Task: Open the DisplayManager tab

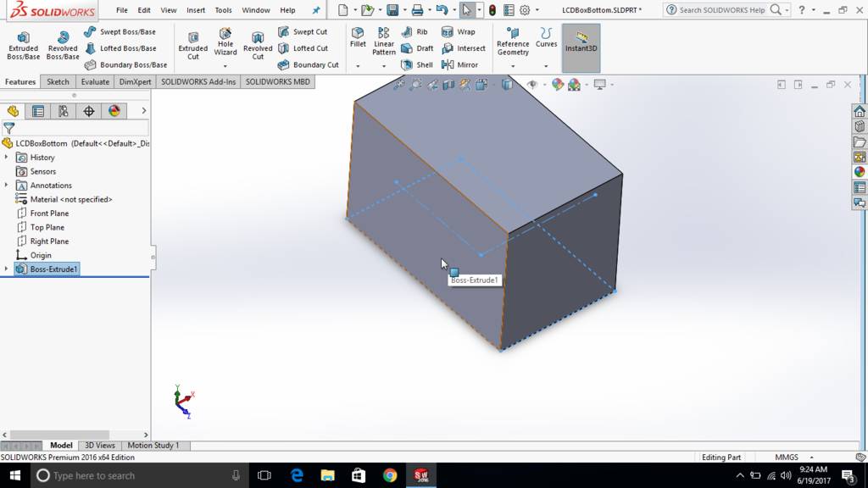Action: pos(114,111)
